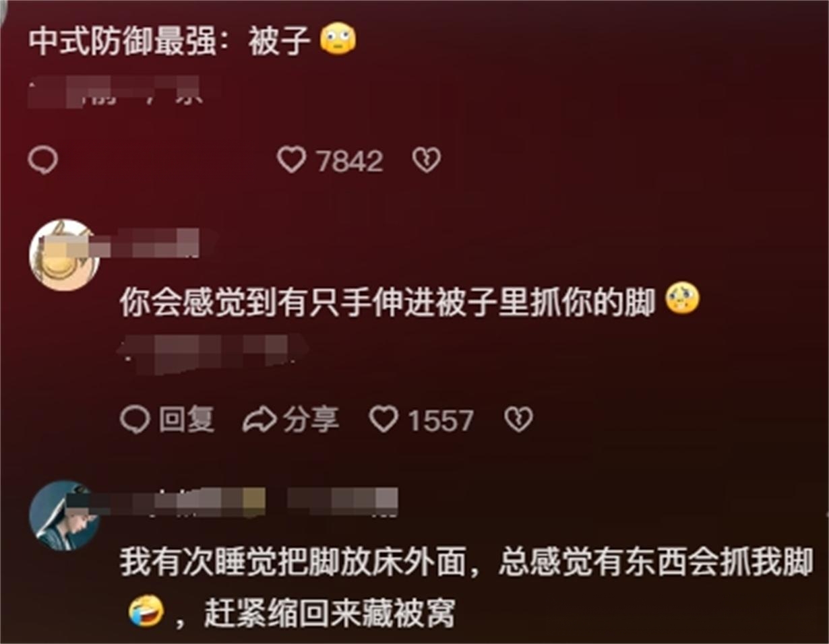Tap the 7842 like count
The height and width of the screenshot is (644, 829).
click(x=349, y=161)
